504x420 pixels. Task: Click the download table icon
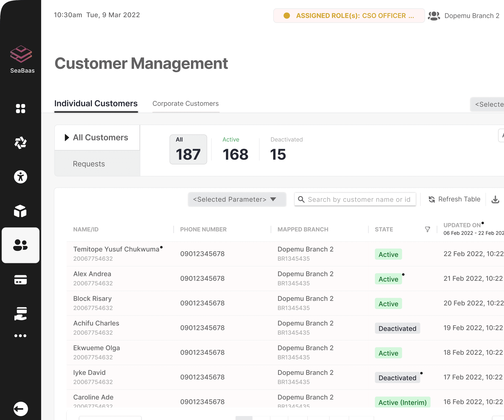point(495,199)
